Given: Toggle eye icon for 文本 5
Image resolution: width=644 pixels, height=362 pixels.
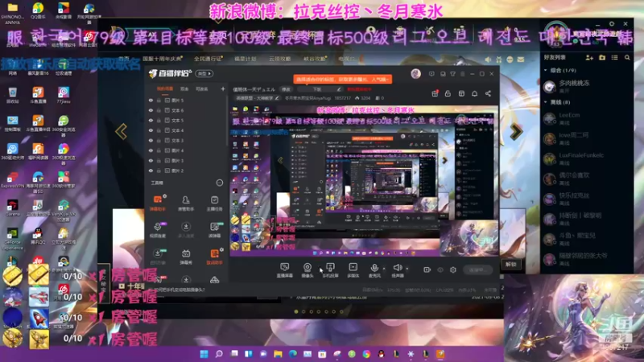Looking at the screenshot, I should coord(151,120).
